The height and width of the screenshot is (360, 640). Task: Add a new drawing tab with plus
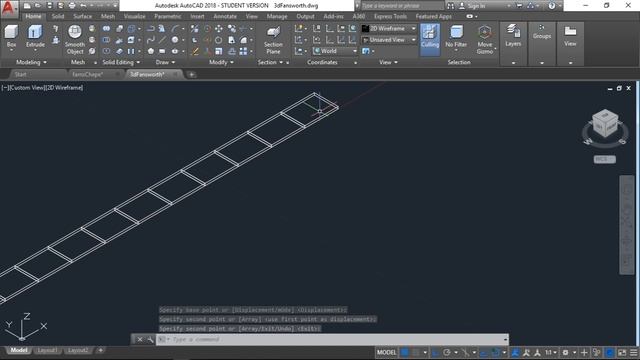tap(191, 74)
